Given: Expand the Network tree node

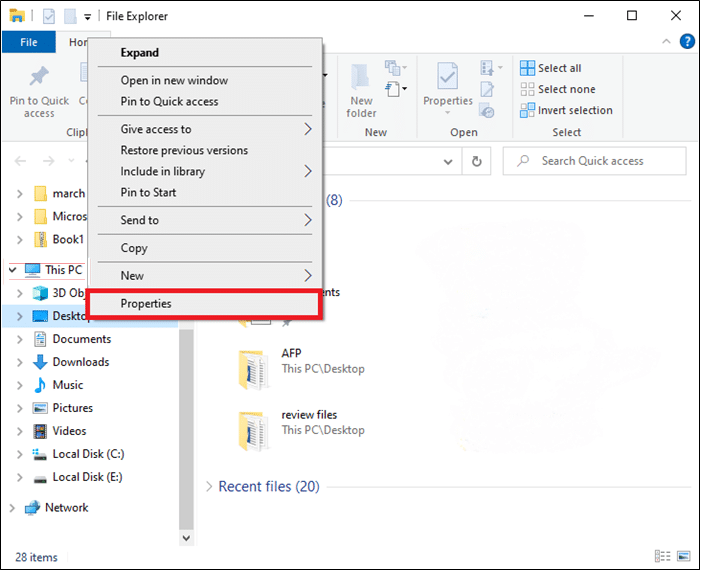Looking at the screenshot, I should point(12,508).
